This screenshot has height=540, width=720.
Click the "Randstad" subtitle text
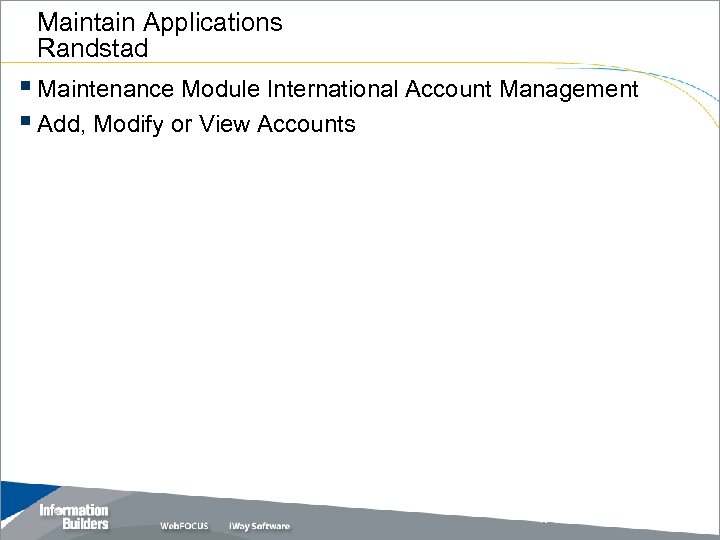point(93,48)
